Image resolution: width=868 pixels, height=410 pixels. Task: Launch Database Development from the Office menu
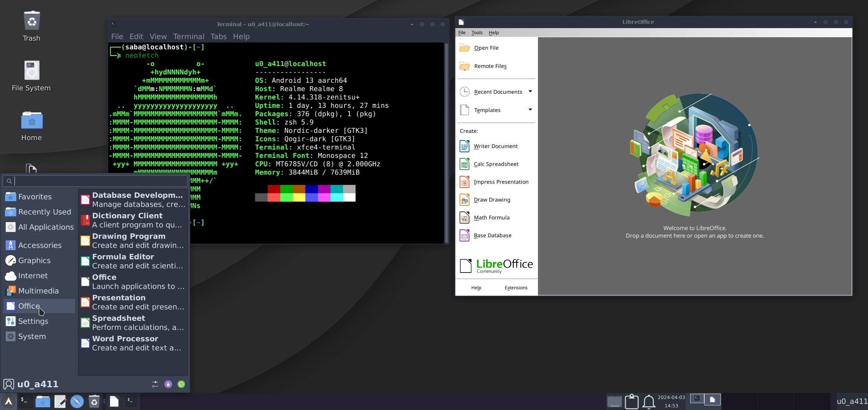pyautogui.click(x=133, y=200)
